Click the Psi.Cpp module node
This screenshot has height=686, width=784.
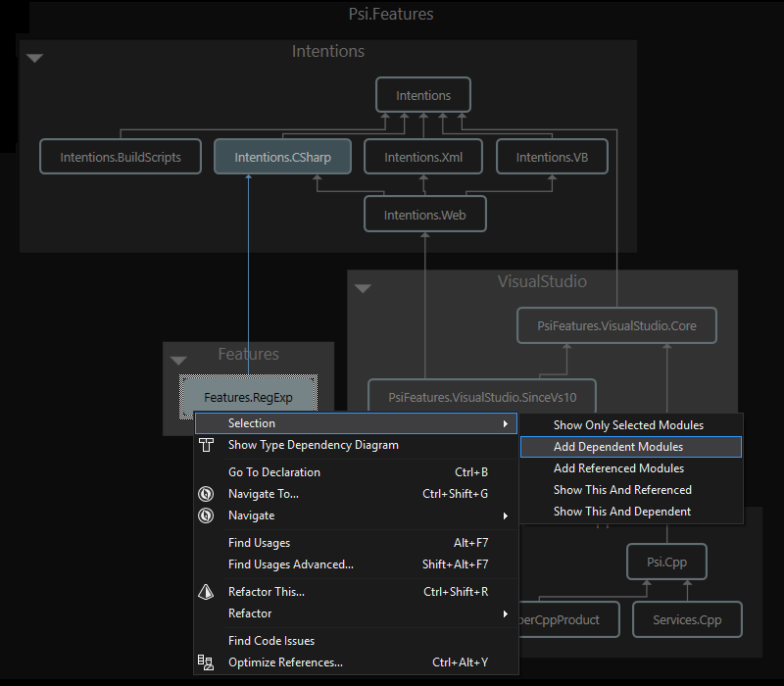coord(665,563)
